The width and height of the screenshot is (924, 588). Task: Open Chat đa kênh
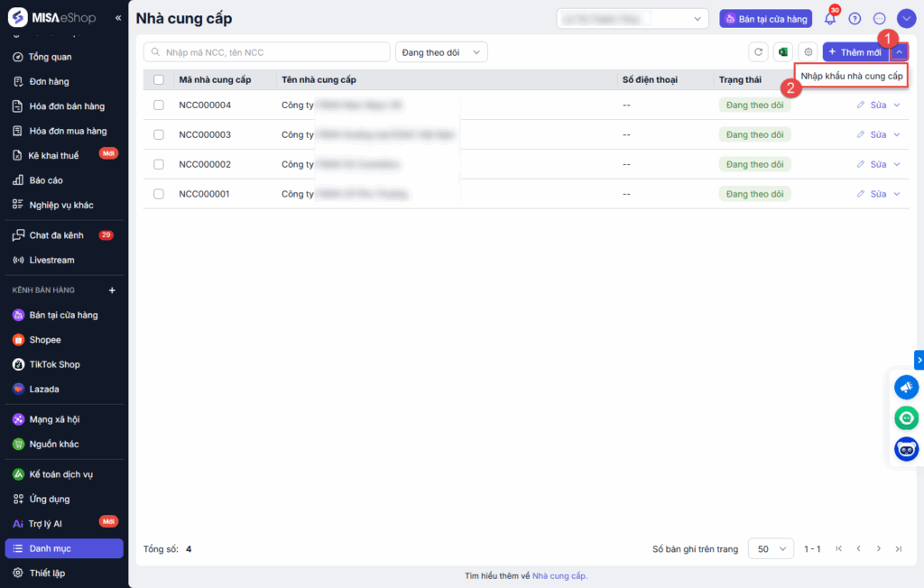click(57, 235)
